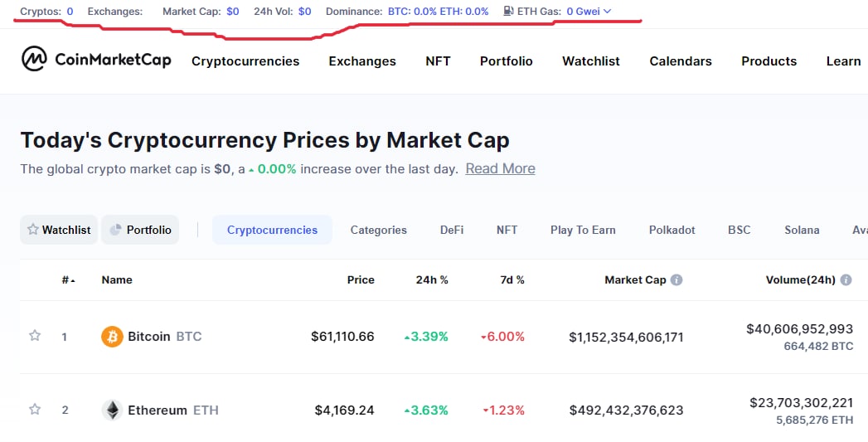This screenshot has width=868, height=442.
Task: Open the Cryptocurrencies main menu
Action: pyautogui.click(x=245, y=61)
